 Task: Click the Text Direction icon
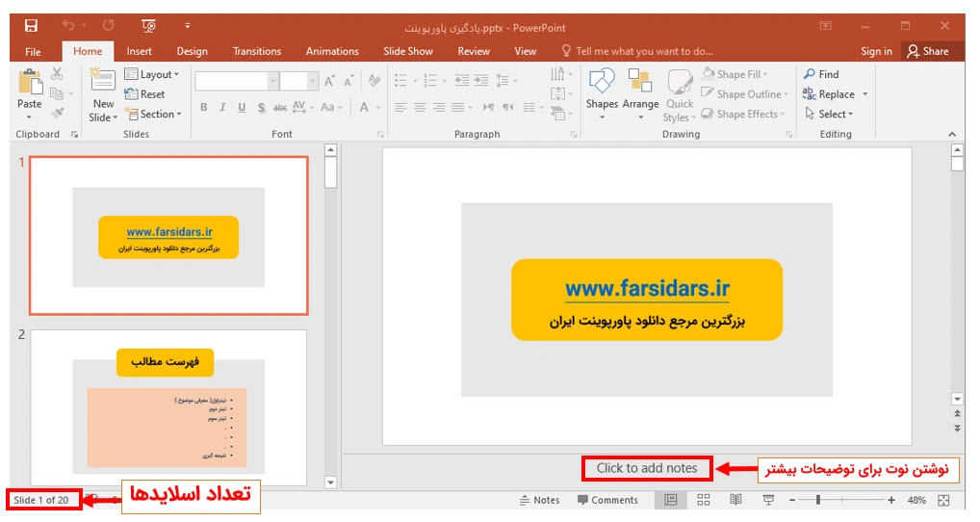(x=557, y=74)
